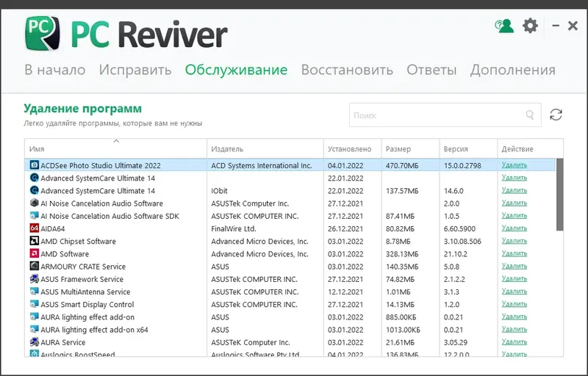Click version value 3.10.08.506
Screen dimensions: 588x376
pos(462,241)
